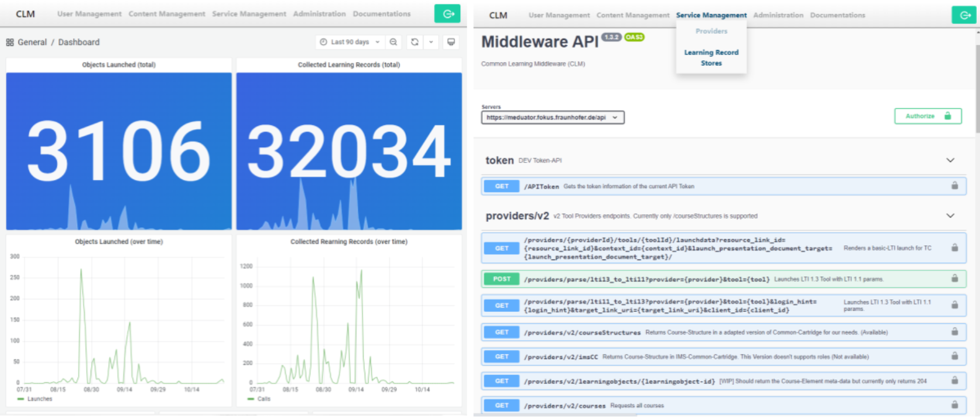
Task: Open Content Management menu on the API page
Action: (x=633, y=15)
